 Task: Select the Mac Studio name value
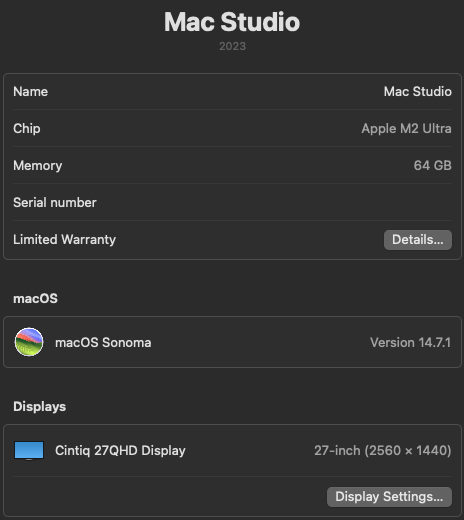click(x=418, y=91)
